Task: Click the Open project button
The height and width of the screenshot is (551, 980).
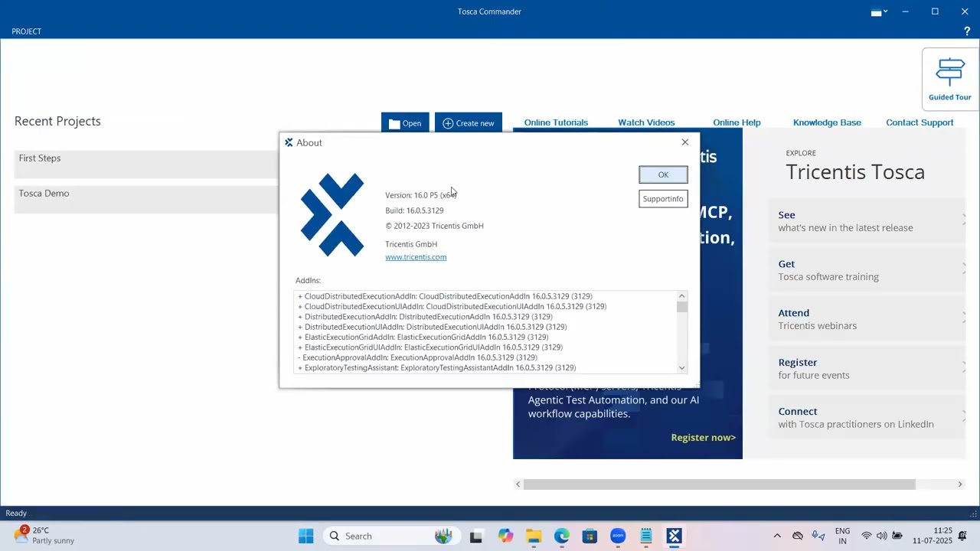Action: click(405, 123)
